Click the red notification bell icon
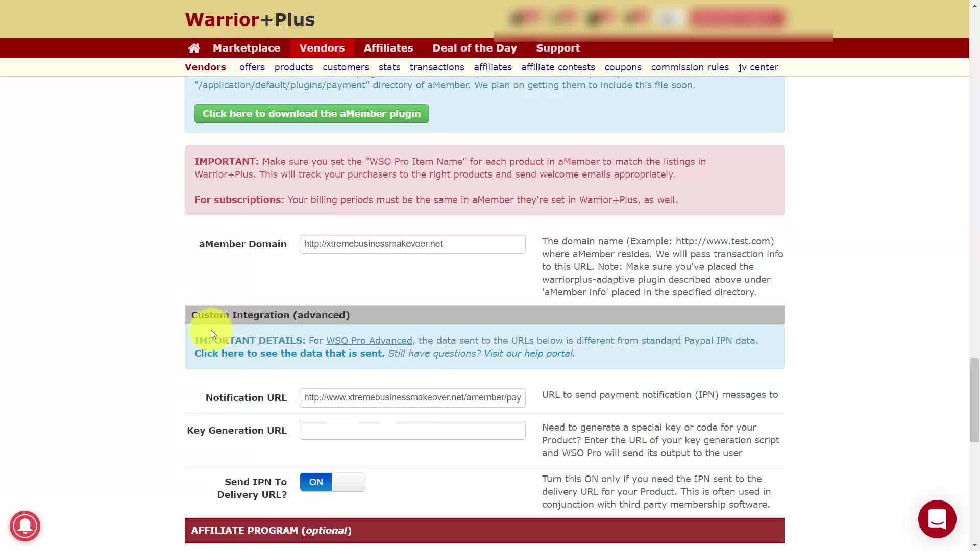The height and width of the screenshot is (551, 980). click(x=25, y=525)
